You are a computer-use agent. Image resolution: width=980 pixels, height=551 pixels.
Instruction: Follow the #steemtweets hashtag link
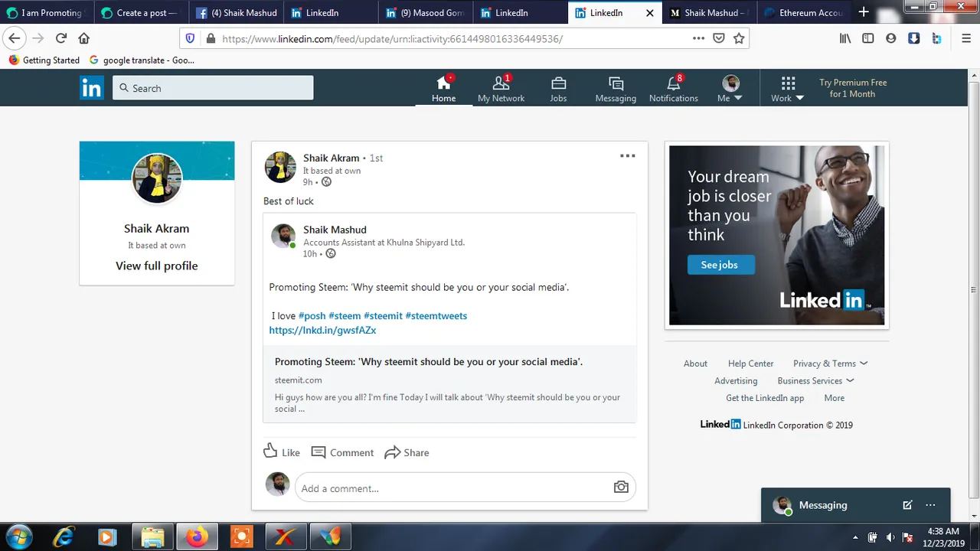point(436,315)
